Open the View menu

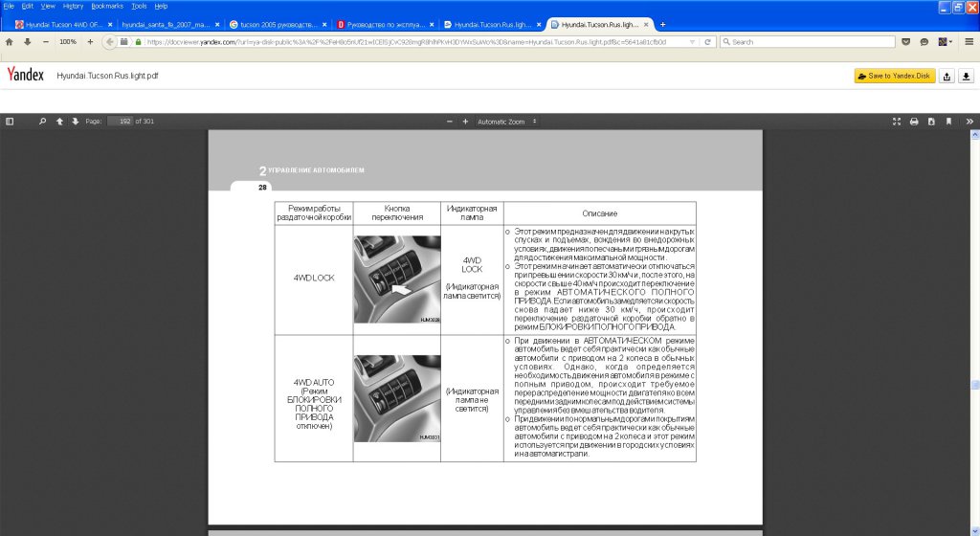tap(48, 7)
